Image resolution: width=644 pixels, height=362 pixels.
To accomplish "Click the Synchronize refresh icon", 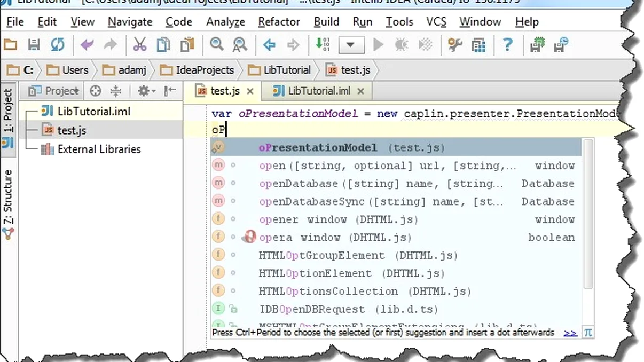I will (57, 45).
